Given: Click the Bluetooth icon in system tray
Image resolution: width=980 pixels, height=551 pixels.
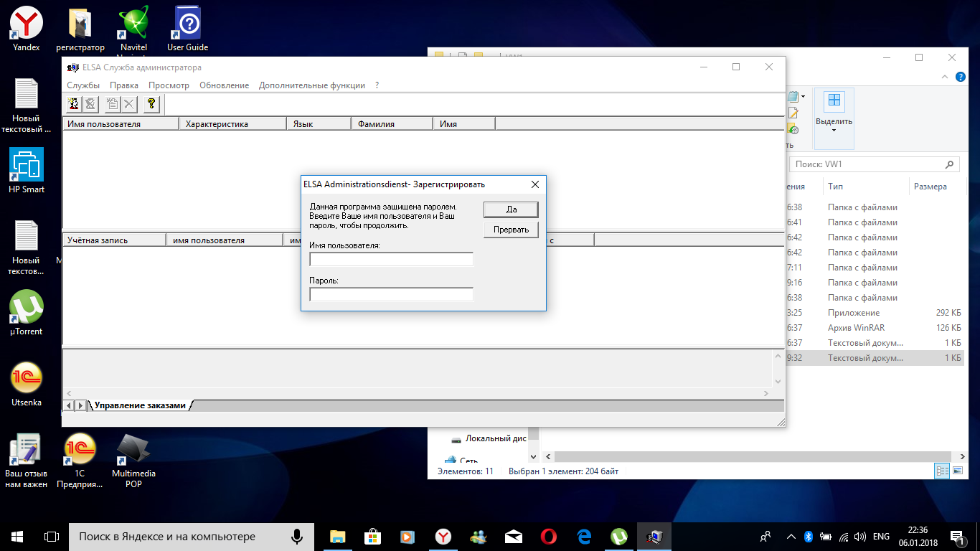Looking at the screenshot, I should [807, 536].
